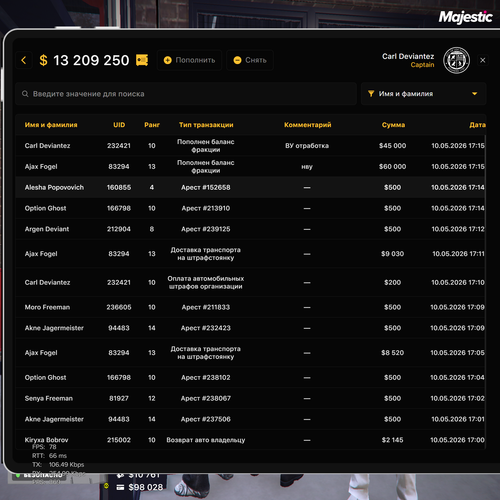
Task: Click the bank card icon in HUD
Action: click(120, 487)
